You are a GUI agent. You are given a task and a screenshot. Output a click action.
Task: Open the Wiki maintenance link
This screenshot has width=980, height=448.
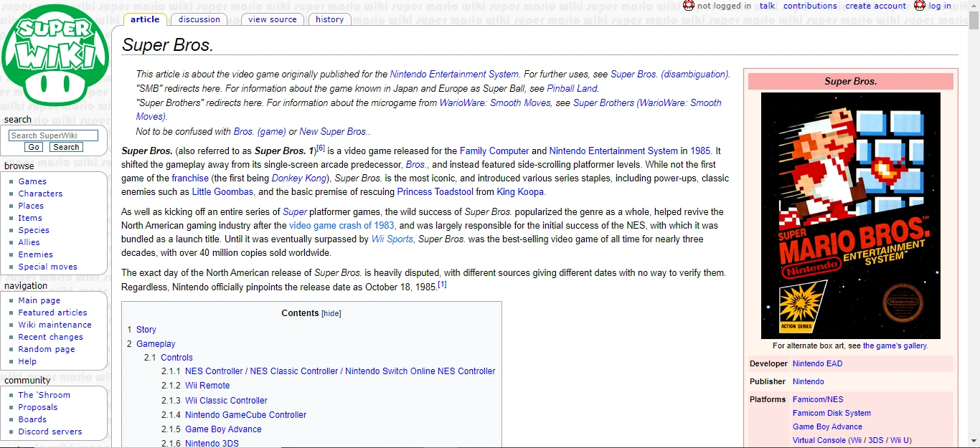(x=55, y=325)
